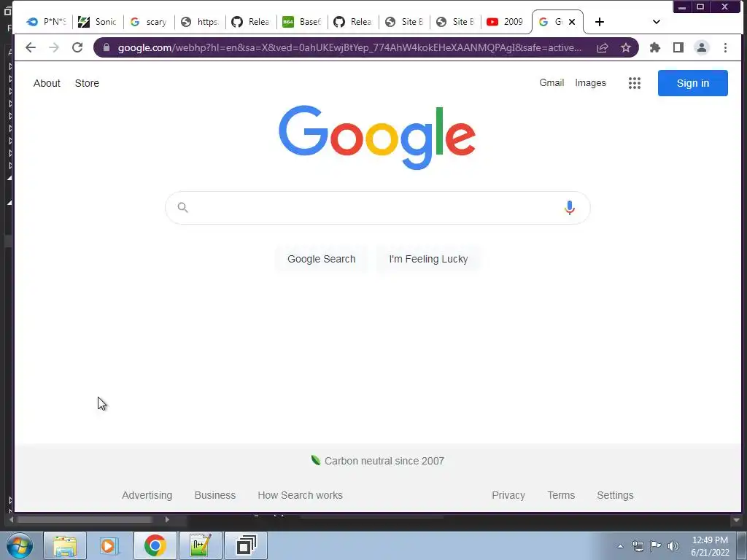
Task: Open the Chrome three-dot menu
Action: pyautogui.click(x=725, y=47)
